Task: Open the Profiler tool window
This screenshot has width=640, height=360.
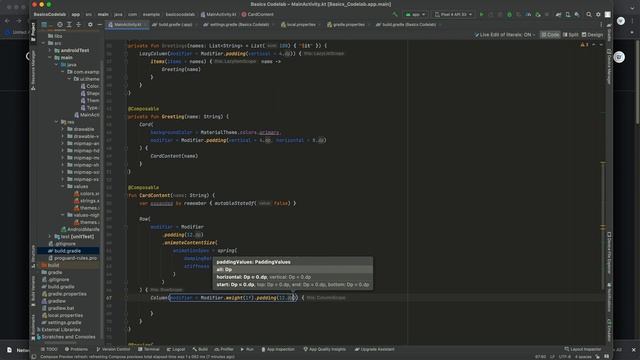Action: 224,349
